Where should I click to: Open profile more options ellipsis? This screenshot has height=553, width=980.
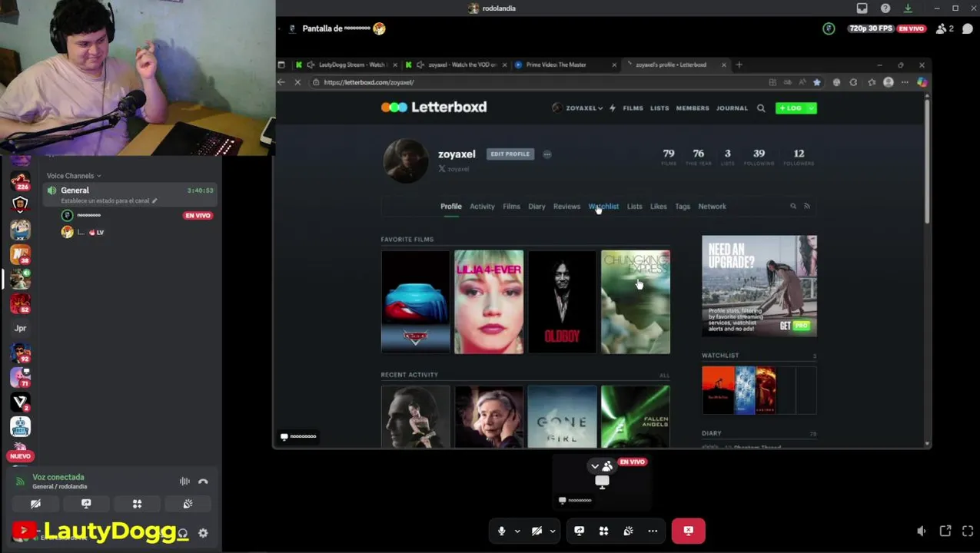click(x=547, y=154)
